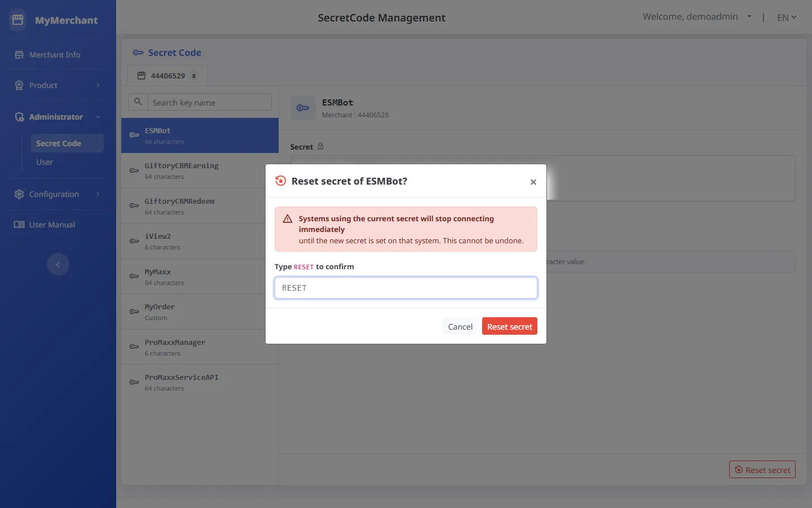Click the outlined Reset secret button at bottom
812x508 pixels.
762,470
